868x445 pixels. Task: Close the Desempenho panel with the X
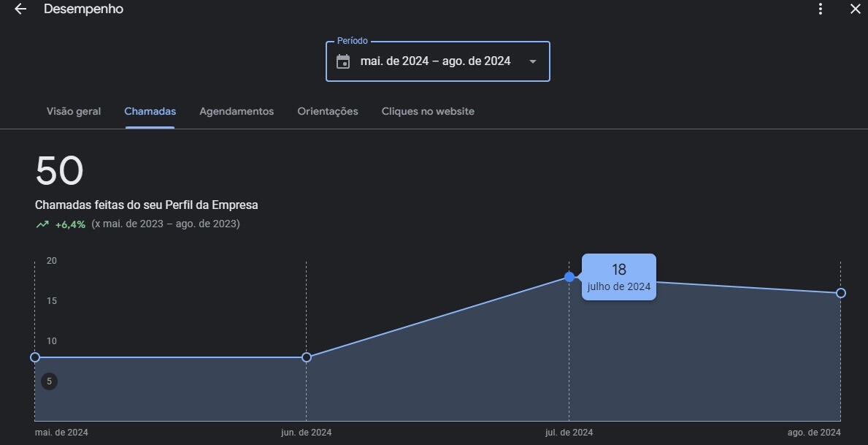[855, 9]
